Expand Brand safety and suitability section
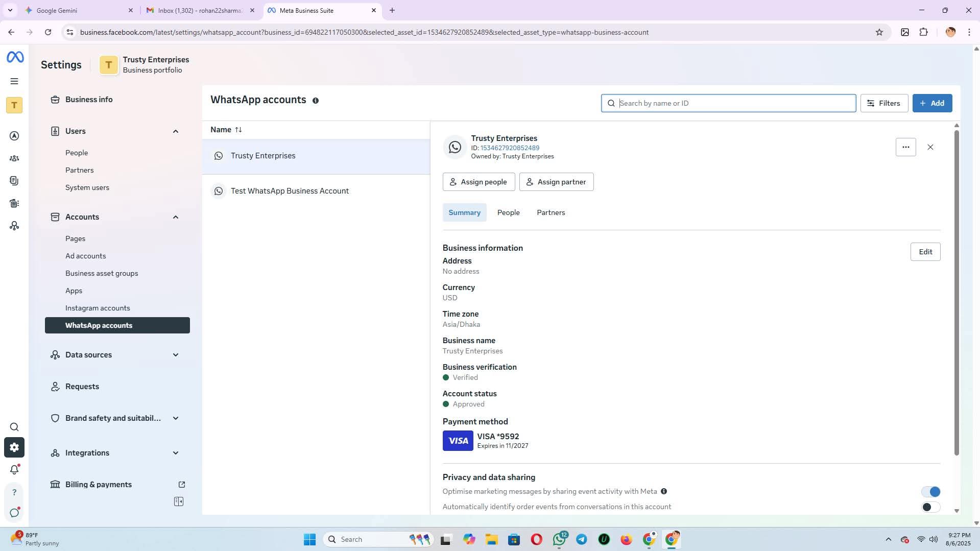The height and width of the screenshot is (551, 980). coord(176,418)
